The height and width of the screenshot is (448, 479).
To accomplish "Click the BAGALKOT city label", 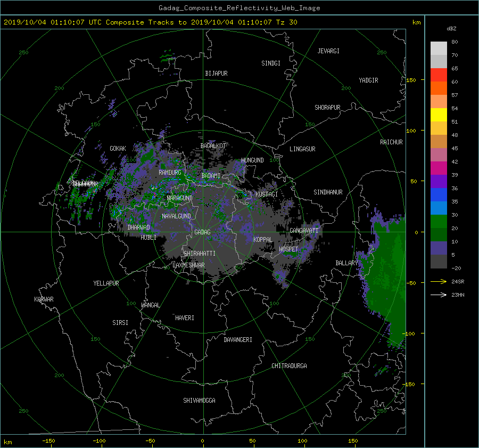I will 213,146.
